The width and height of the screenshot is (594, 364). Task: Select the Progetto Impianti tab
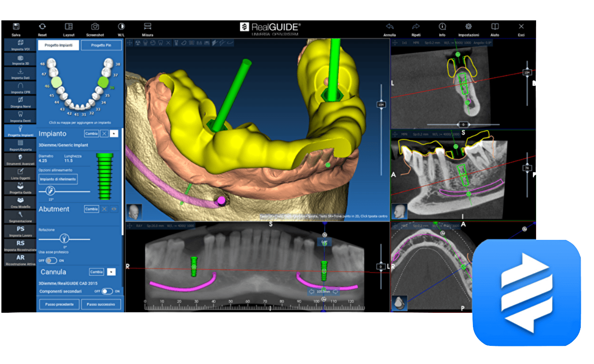[58, 45]
